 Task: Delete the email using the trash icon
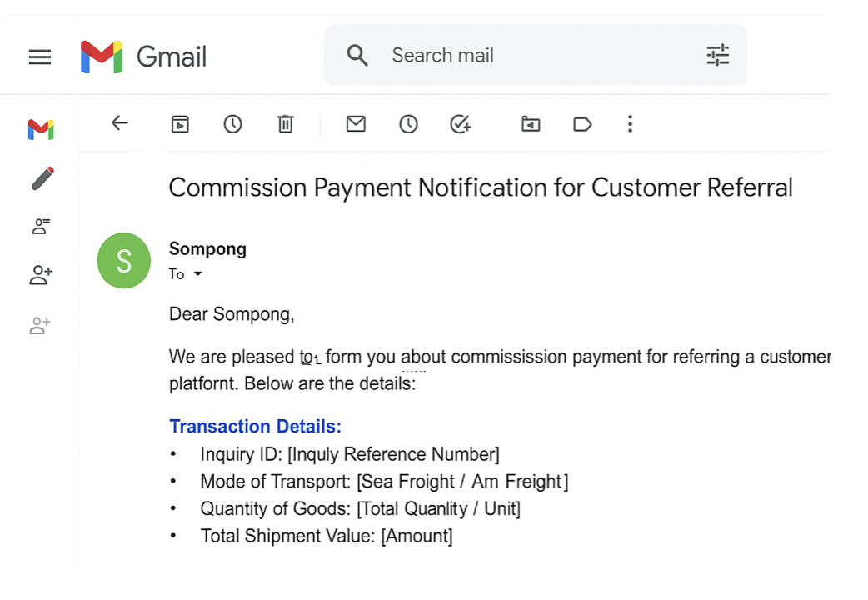click(x=285, y=123)
